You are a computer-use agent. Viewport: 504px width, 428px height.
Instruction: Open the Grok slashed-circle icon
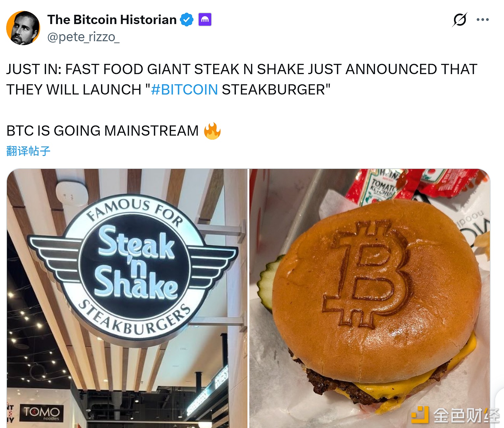(x=460, y=20)
